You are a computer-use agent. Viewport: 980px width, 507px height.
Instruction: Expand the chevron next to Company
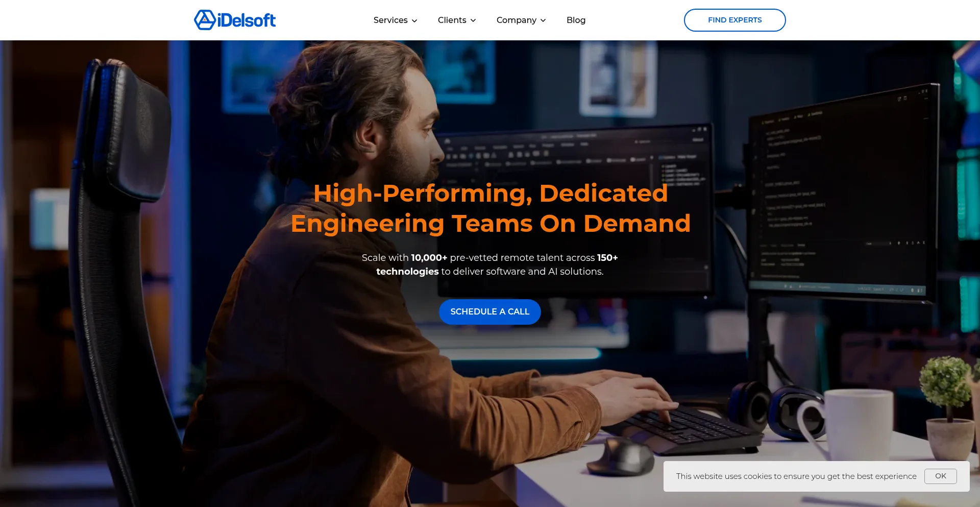pos(543,20)
